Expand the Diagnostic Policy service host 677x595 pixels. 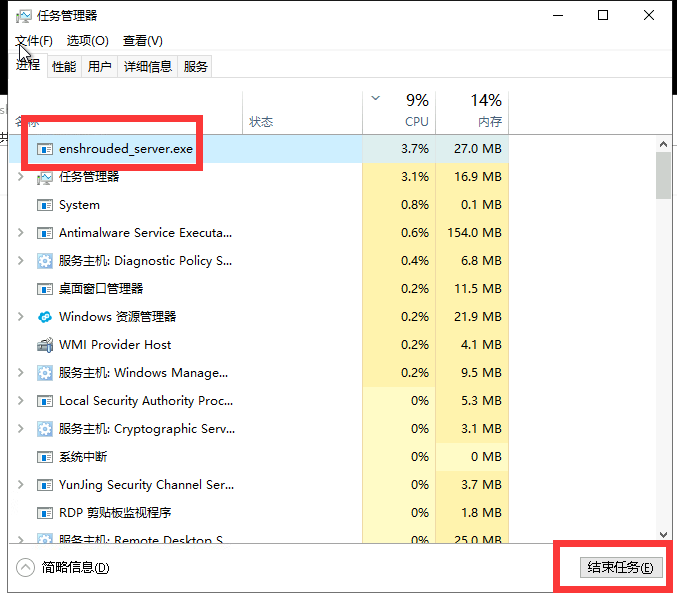(x=20, y=260)
